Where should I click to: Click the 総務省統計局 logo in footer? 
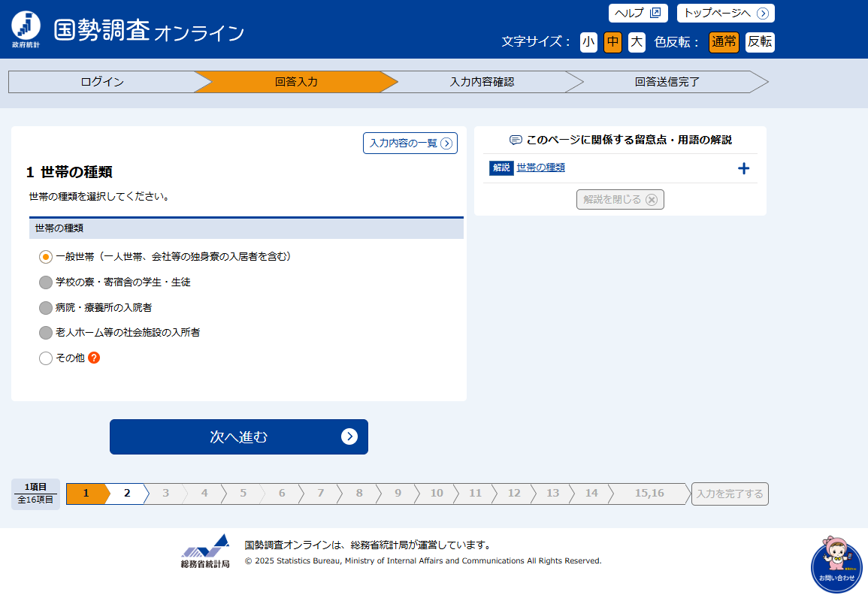coord(205,551)
